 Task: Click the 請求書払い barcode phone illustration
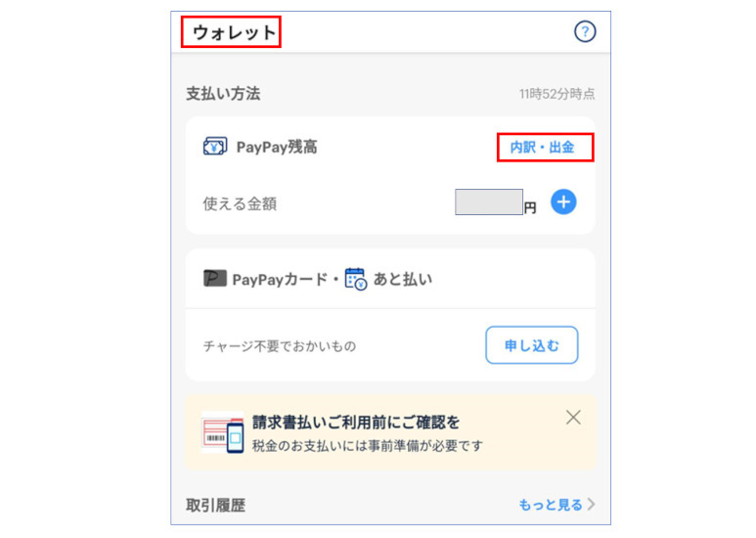222,433
